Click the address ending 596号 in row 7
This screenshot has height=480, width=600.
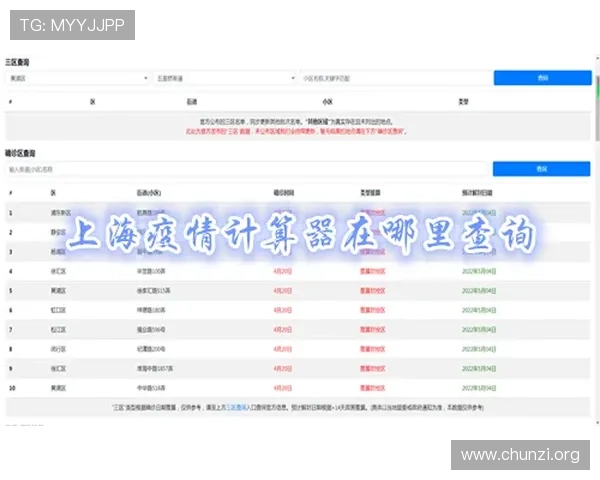click(x=151, y=330)
